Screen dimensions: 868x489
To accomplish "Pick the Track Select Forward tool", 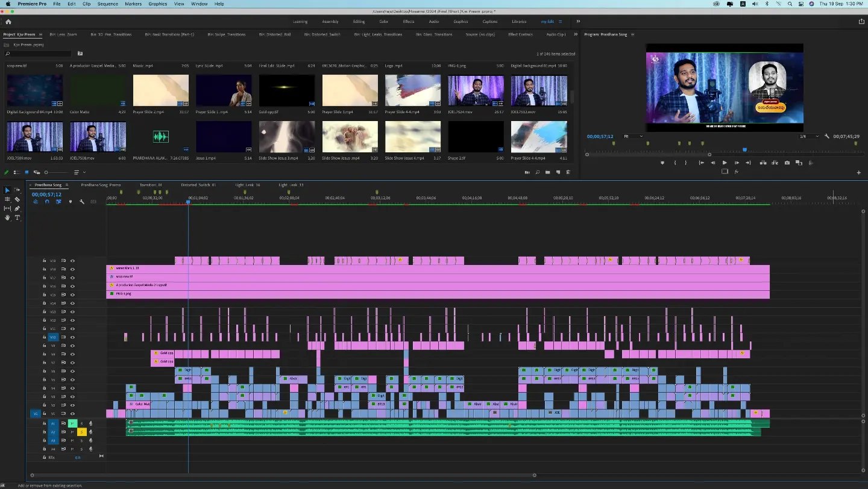I will pyautogui.click(x=17, y=190).
